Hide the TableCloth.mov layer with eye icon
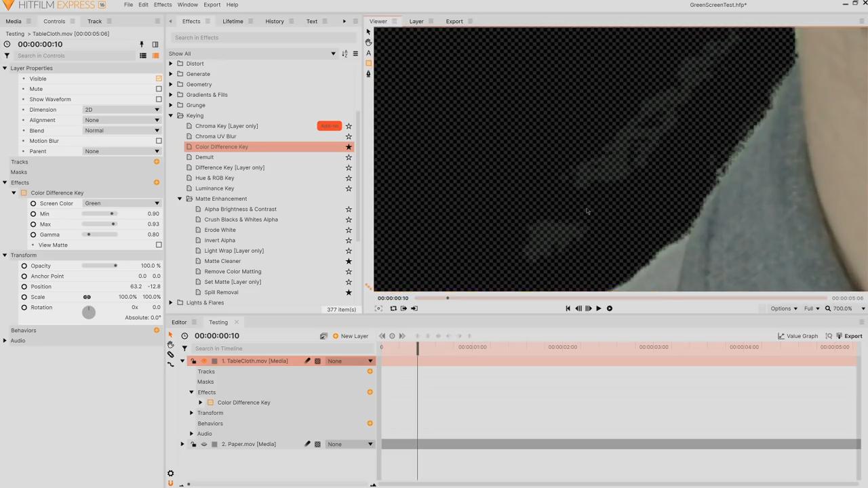The height and width of the screenshot is (488, 868). 204,361
